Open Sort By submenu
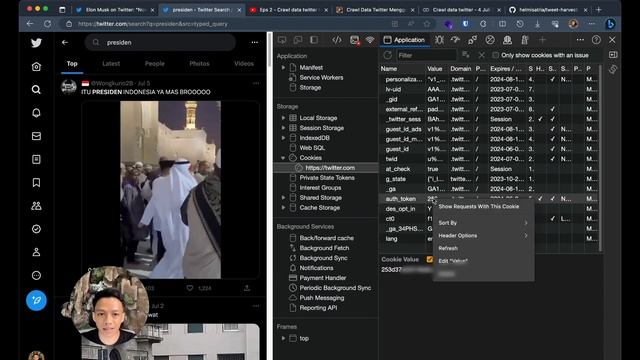 pyautogui.click(x=483, y=223)
